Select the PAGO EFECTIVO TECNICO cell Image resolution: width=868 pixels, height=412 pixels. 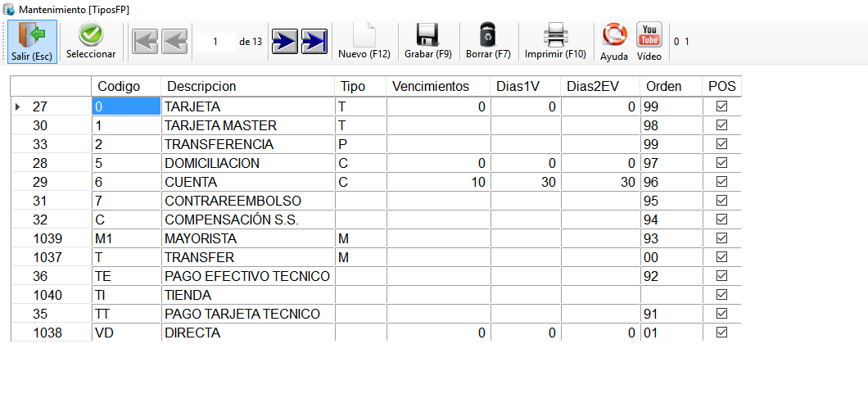tap(248, 276)
